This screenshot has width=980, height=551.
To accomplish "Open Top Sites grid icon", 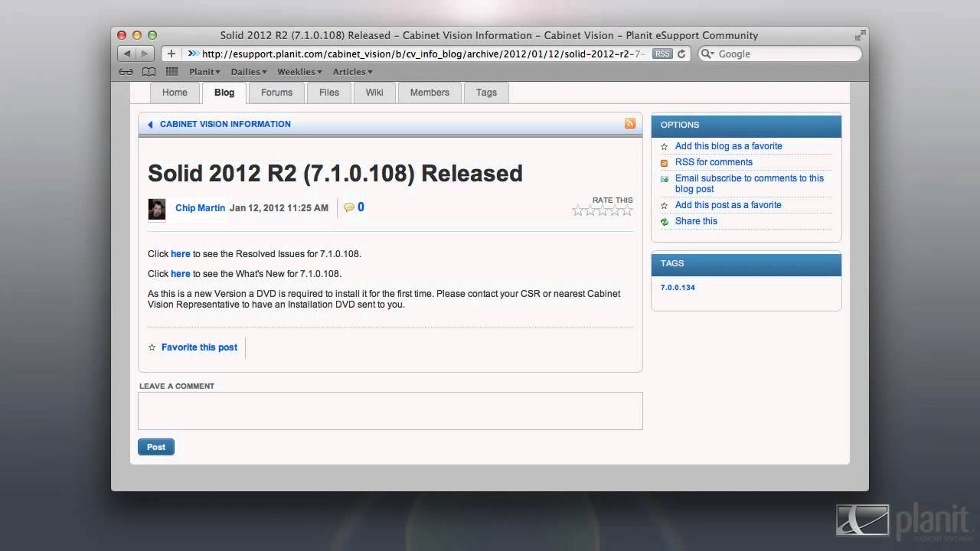I will point(171,72).
